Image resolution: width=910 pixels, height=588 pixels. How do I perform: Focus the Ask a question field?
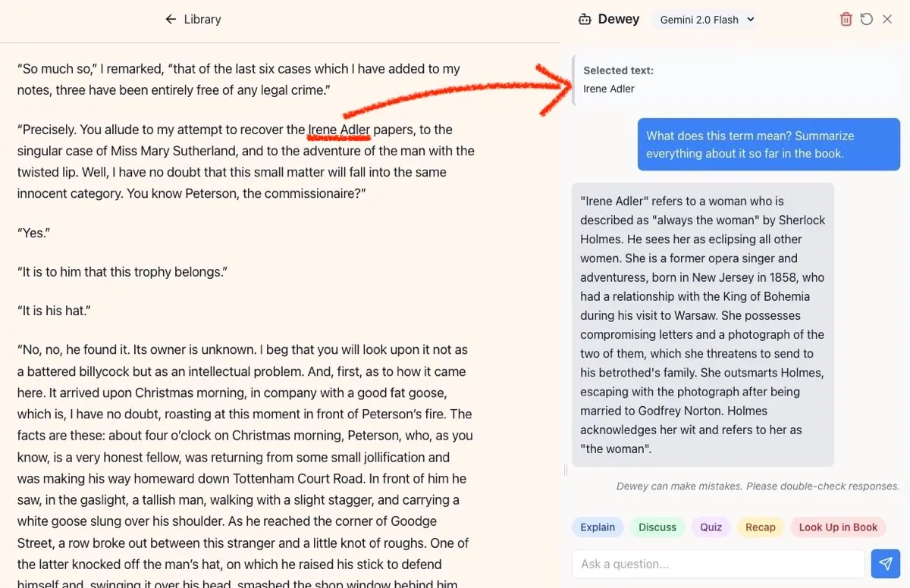point(718,564)
